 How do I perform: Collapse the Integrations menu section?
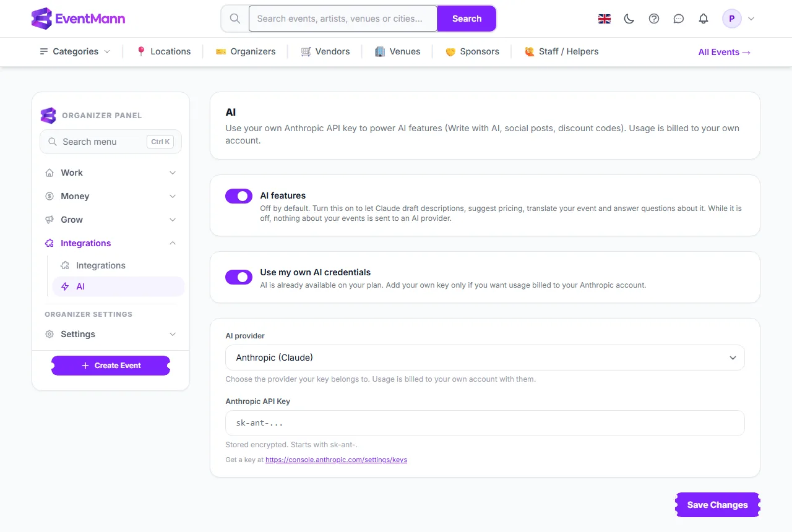point(111,243)
